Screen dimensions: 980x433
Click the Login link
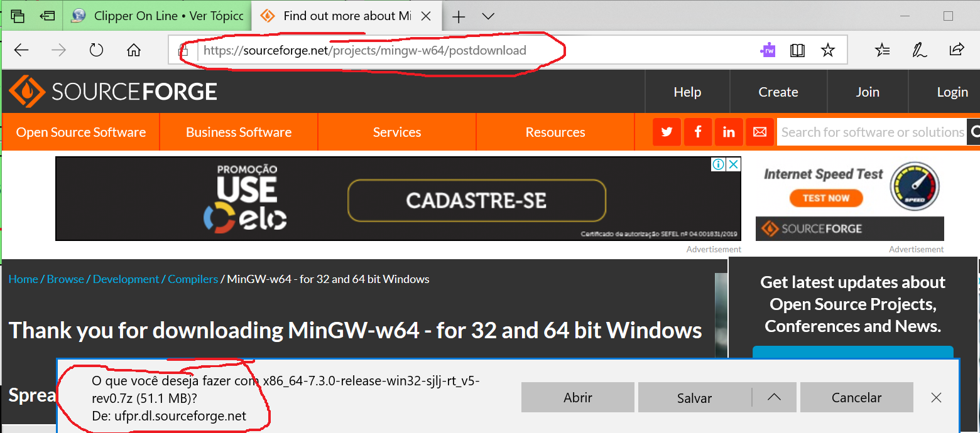pyautogui.click(x=952, y=92)
